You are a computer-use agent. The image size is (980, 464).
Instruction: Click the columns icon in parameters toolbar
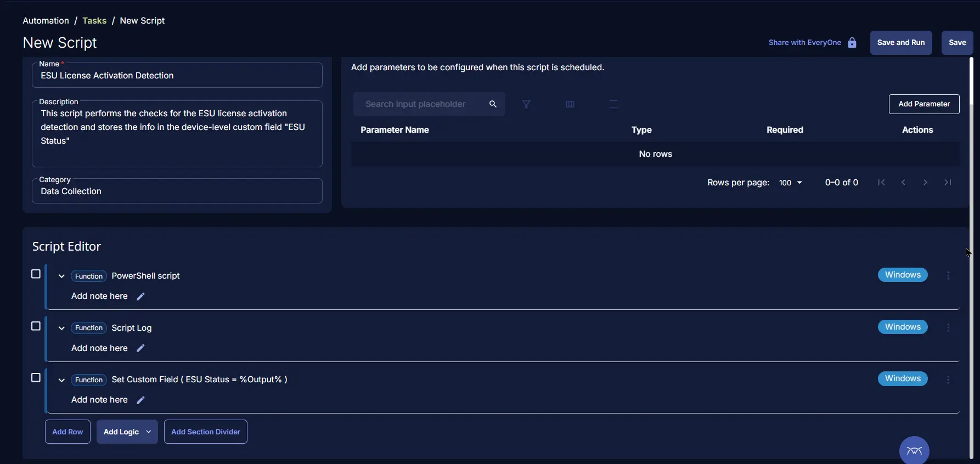[x=570, y=104]
